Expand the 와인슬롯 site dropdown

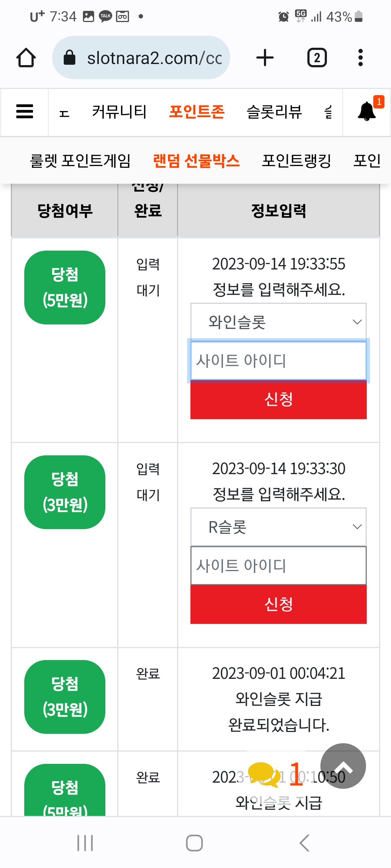coord(278,322)
